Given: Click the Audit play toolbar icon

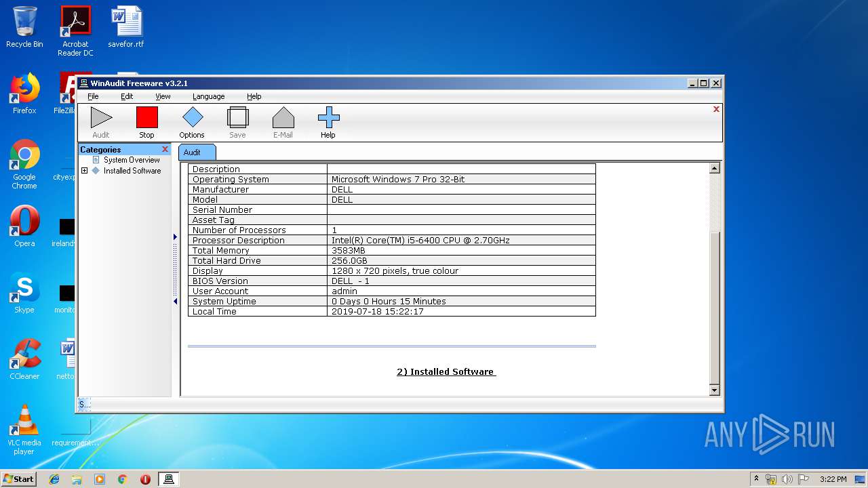Looking at the screenshot, I should pos(101,123).
